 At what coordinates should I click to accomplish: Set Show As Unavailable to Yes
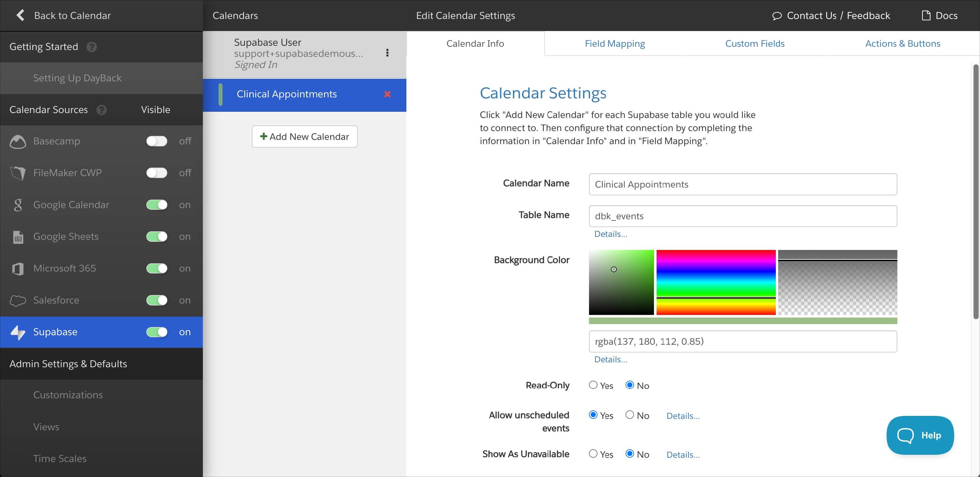coord(593,453)
